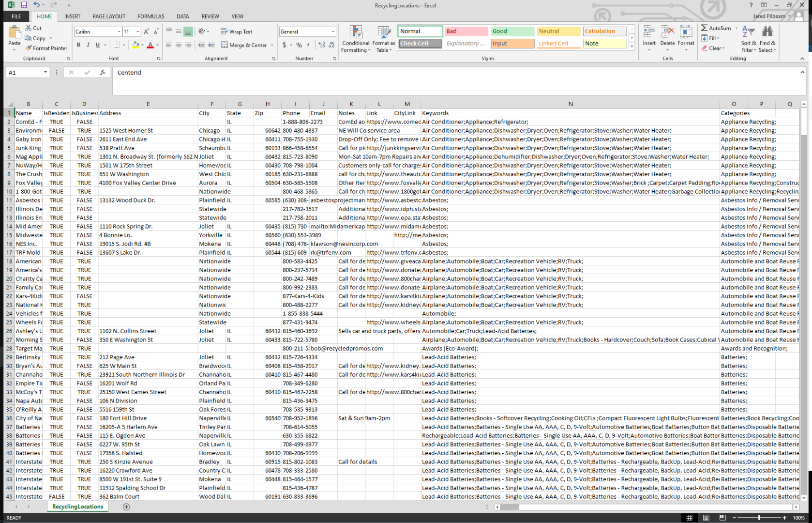Apply the Check Cell style
Image resolution: width=812 pixels, height=523 pixels.
(x=420, y=44)
